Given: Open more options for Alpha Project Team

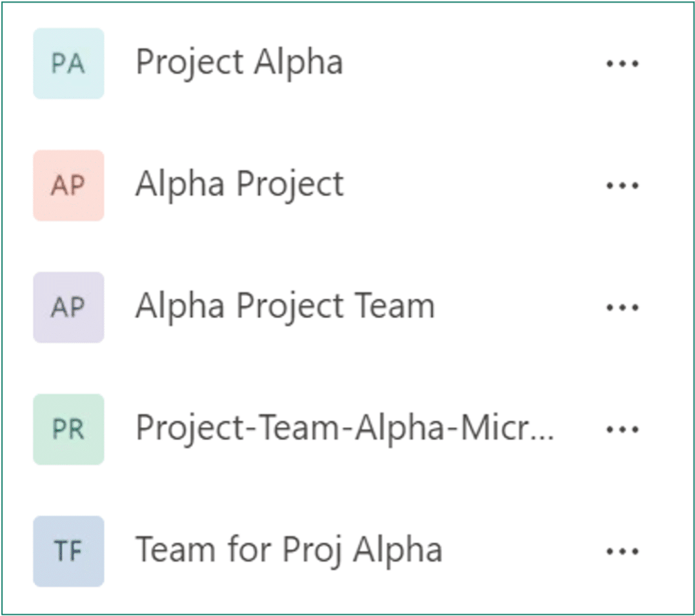Looking at the screenshot, I should [x=623, y=308].
